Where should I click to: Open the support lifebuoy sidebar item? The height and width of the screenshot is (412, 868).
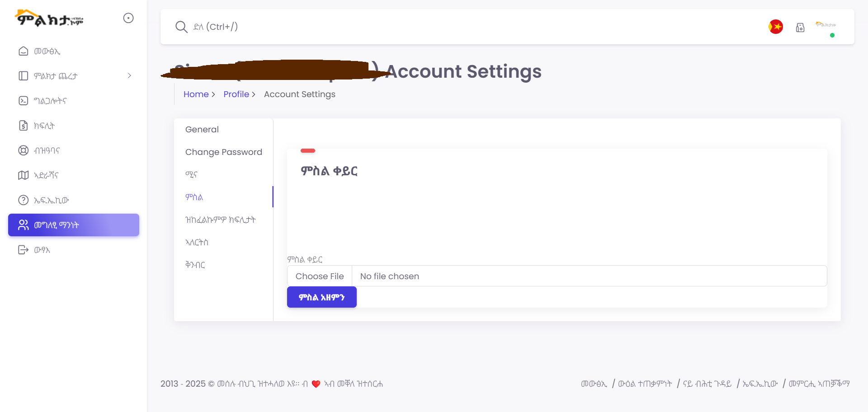tap(23, 150)
